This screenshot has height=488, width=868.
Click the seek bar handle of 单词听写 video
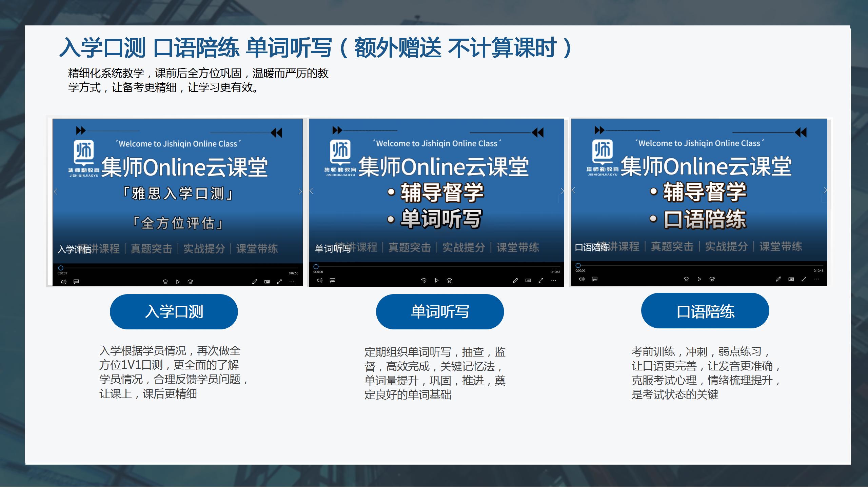(x=316, y=267)
